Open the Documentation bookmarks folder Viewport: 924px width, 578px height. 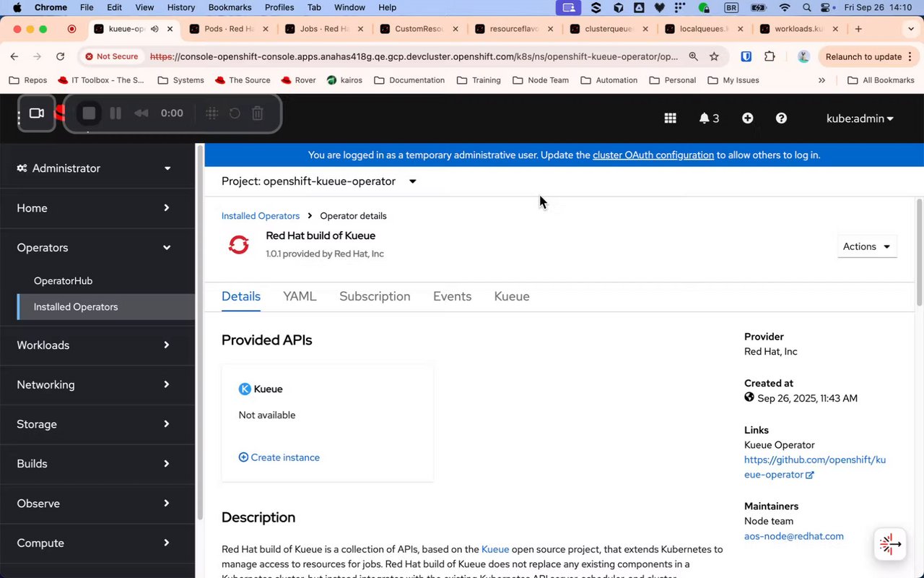(x=409, y=80)
